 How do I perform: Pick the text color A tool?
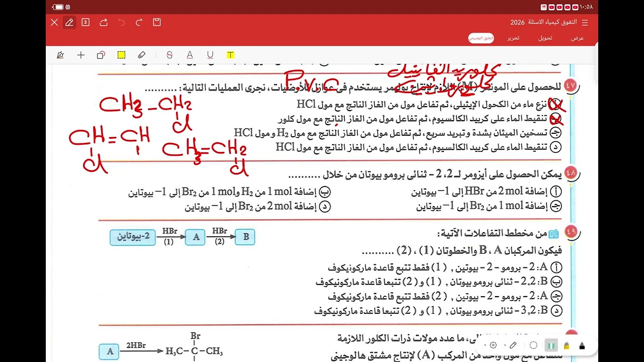tap(190, 55)
